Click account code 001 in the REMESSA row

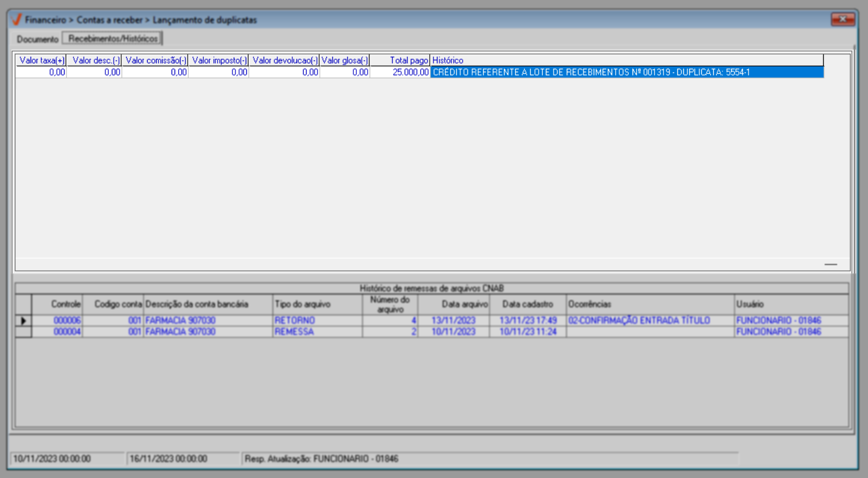tap(114, 332)
